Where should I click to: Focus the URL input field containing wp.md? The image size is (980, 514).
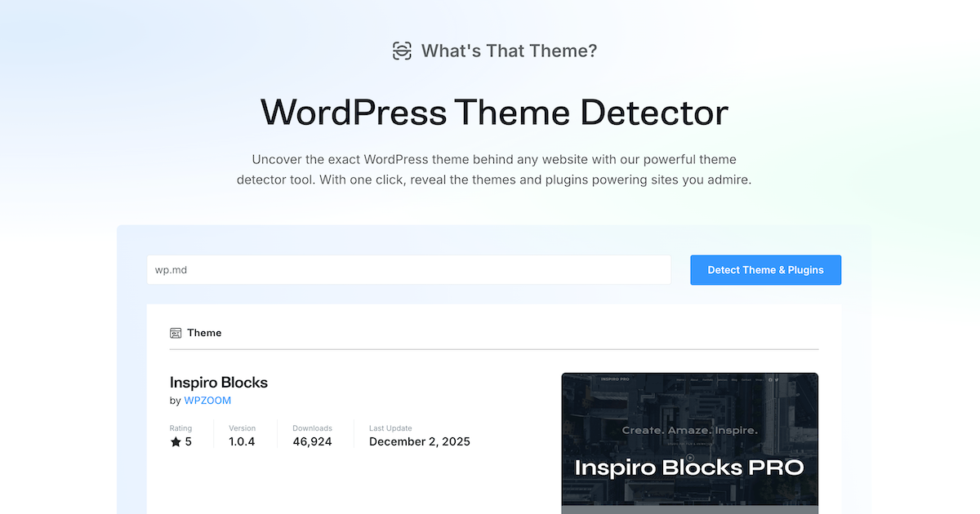[408, 270]
